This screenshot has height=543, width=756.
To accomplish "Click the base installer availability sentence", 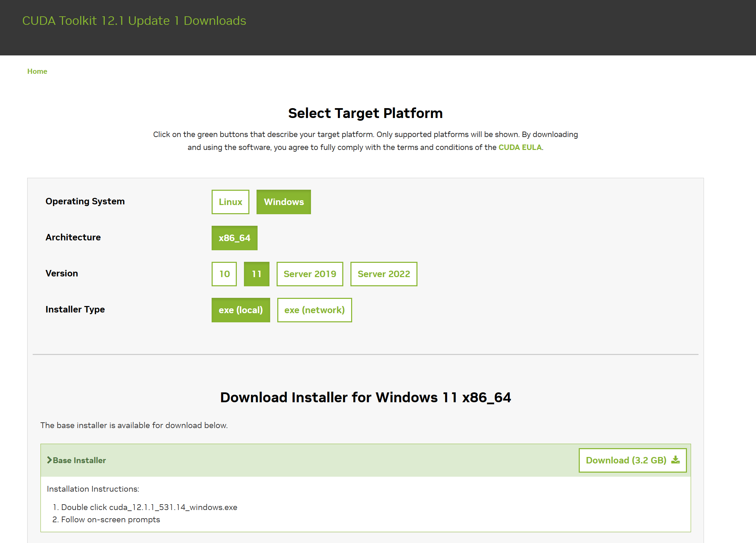I will coord(134,425).
